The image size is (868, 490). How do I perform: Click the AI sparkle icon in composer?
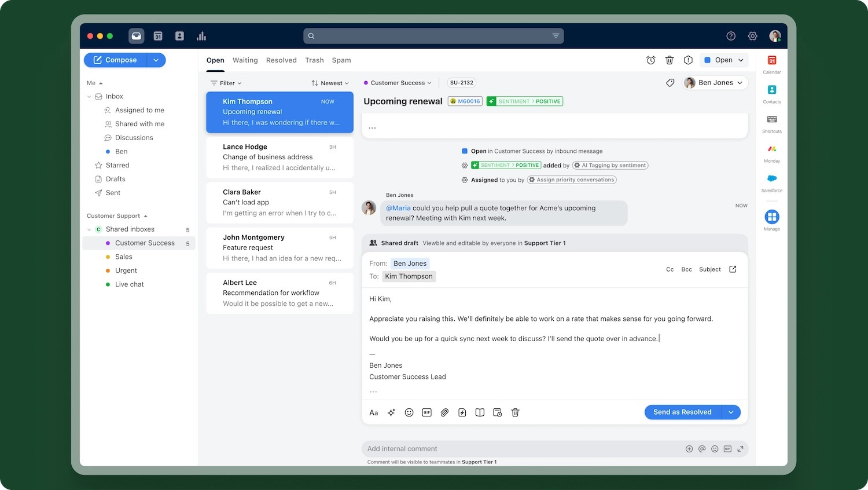[391, 412]
